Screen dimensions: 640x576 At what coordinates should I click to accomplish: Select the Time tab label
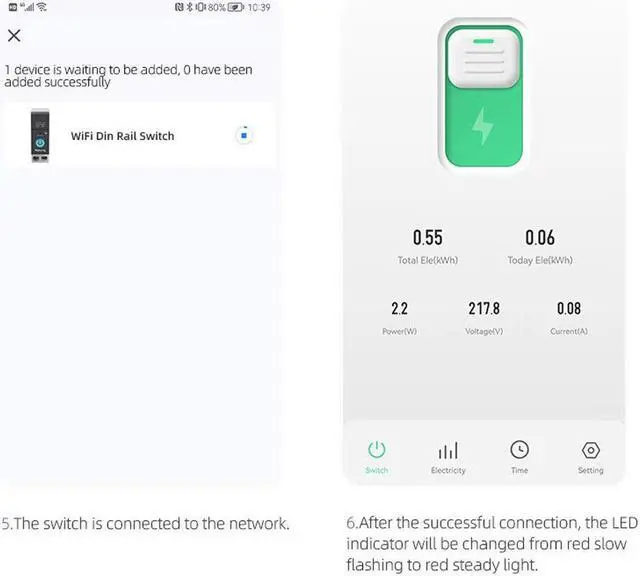coord(519,470)
